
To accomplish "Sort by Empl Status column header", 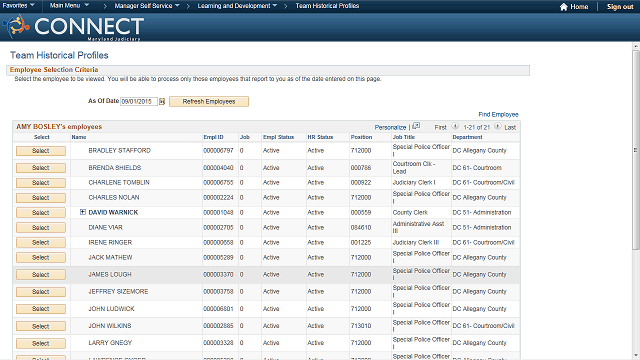I will pos(278,137).
